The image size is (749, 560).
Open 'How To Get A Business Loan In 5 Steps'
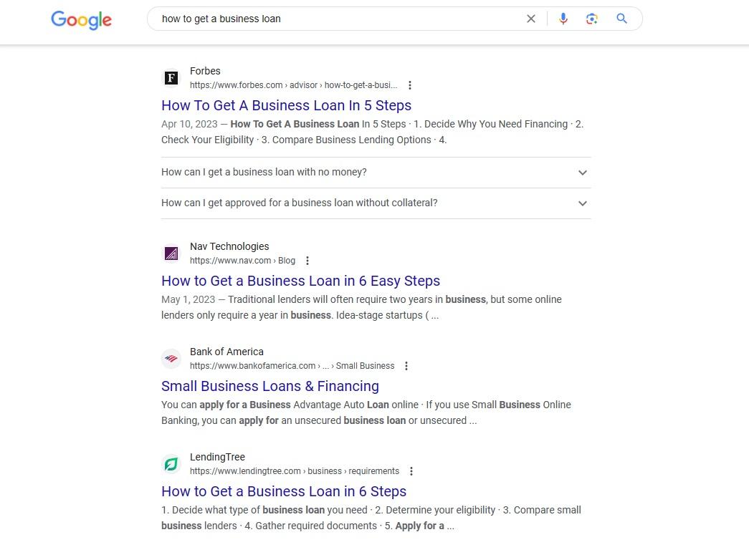click(286, 105)
